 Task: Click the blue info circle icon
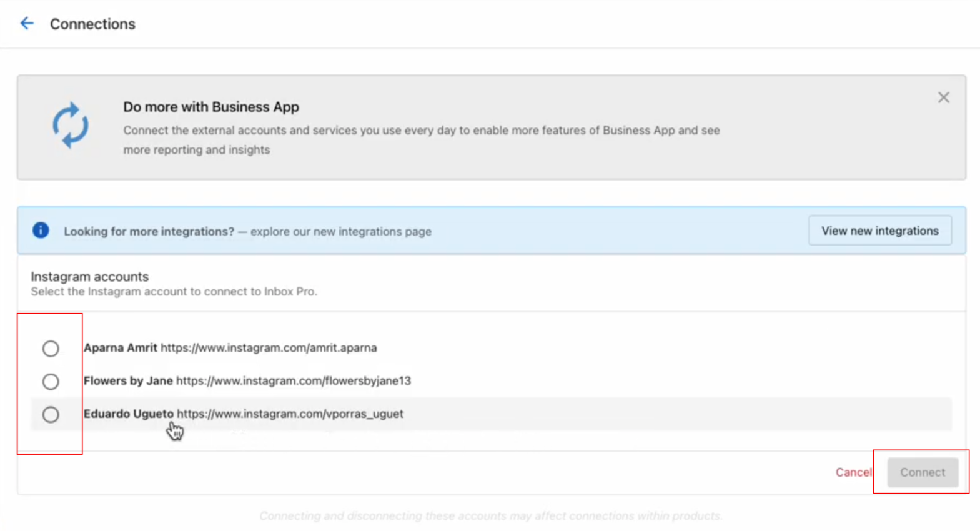pos(41,231)
